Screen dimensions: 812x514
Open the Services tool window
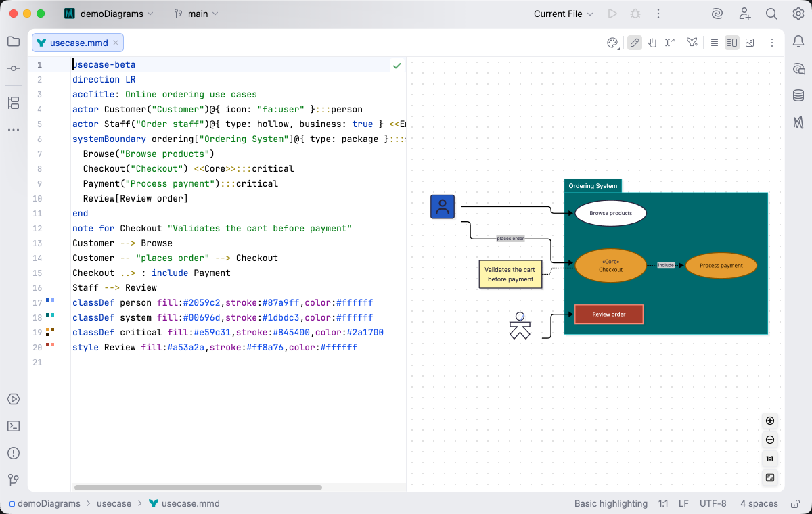[x=14, y=399]
